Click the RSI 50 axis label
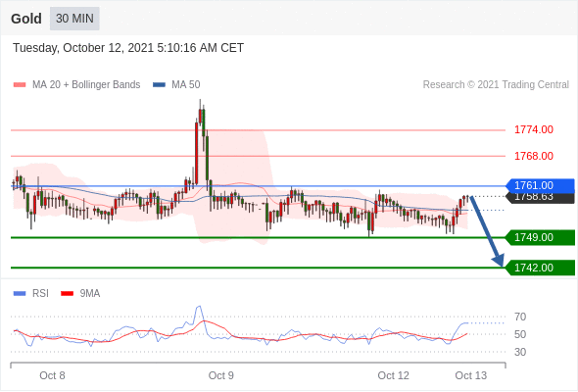This screenshot has height=392, width=578. (520, 334)
